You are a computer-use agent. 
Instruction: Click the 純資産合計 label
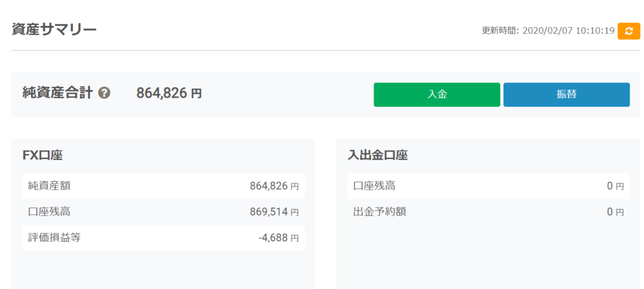click(57, 94)
